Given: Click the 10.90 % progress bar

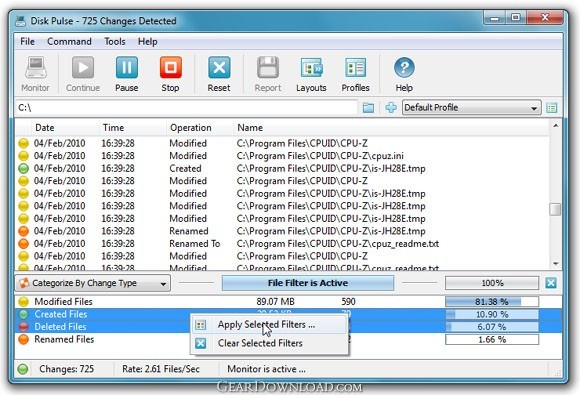Looking at the screenshot, I should pos(492,314).
